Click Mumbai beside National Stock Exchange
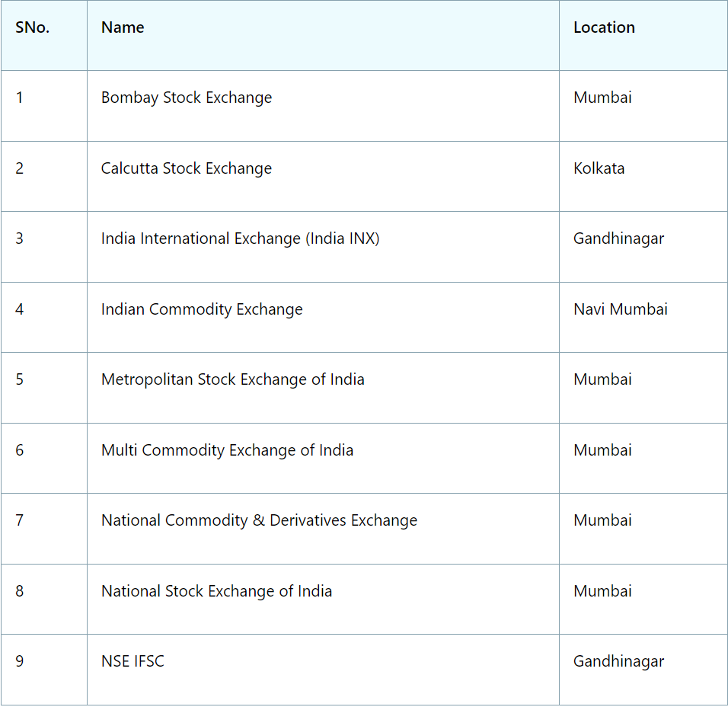This screenshot has height=707, width=728. 602,591
